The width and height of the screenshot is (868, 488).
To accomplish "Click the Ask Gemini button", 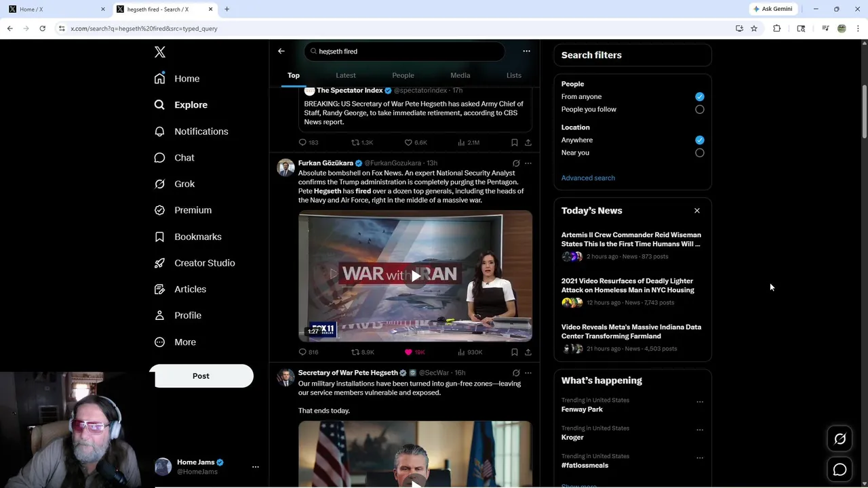I will click(772, 9).
